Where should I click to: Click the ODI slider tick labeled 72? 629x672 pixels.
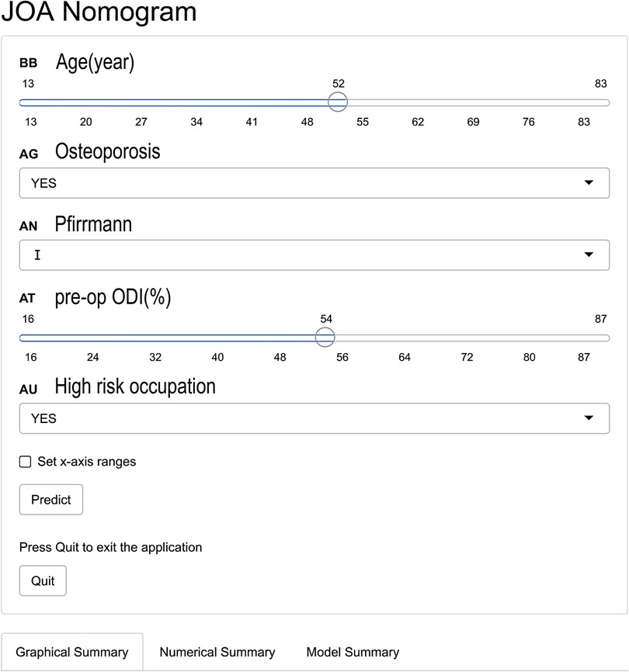click(x=467, y=358)
